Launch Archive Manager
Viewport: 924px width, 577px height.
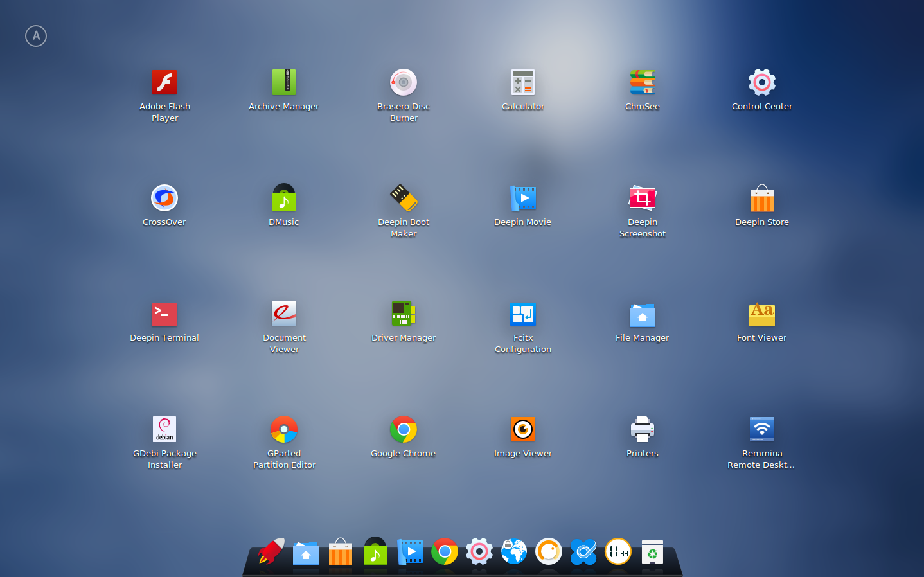pyautogui.click(x=284, y=83)
